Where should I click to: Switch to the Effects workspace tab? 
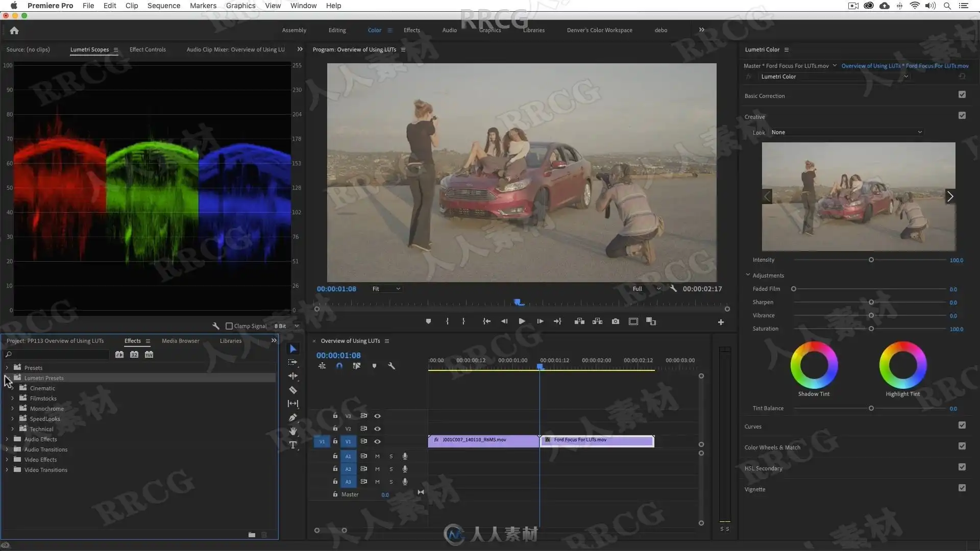pos(411,30)
